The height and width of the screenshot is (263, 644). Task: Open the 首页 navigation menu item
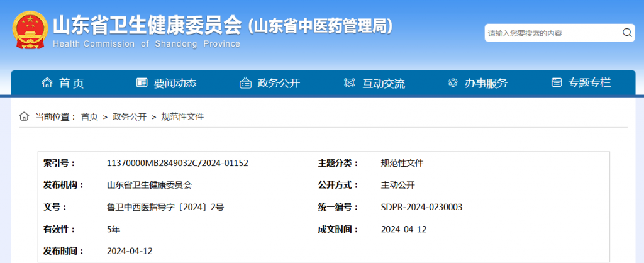[x=72, y=84]
